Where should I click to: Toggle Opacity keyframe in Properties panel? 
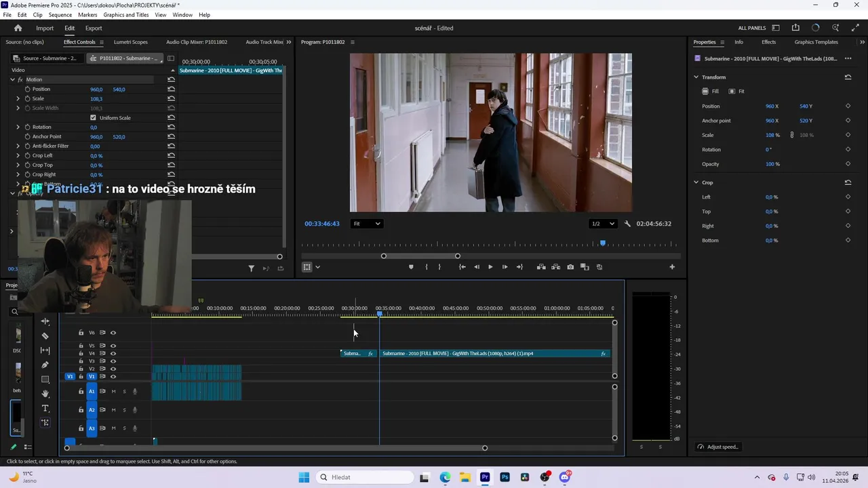pyautogui.click(x=848, y=164)
